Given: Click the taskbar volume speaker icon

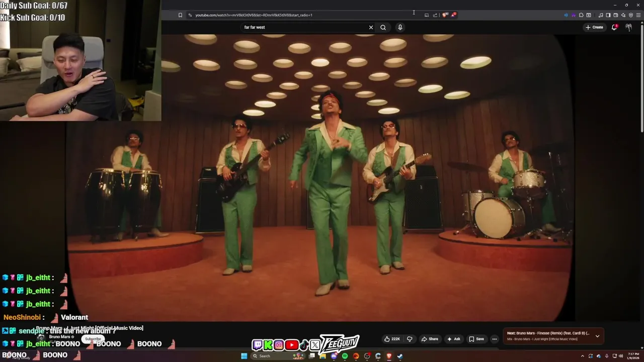Looking at the screenshot, I should coord(621,356).
